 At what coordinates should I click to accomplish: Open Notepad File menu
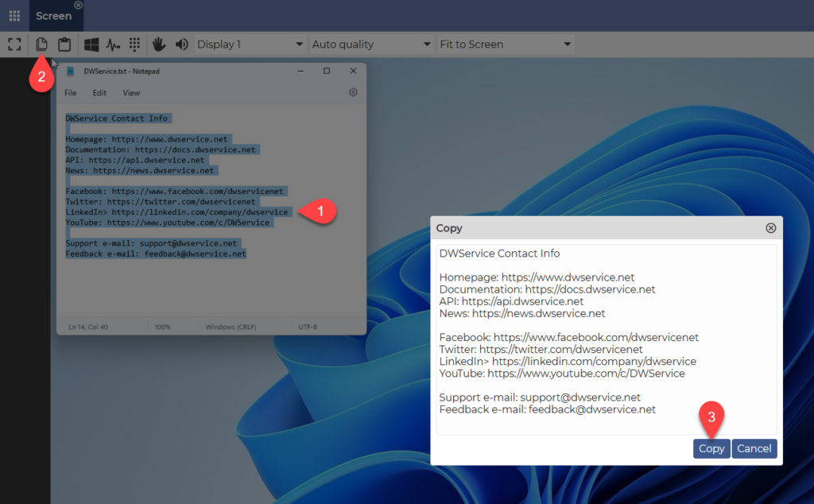coord(71,93)
